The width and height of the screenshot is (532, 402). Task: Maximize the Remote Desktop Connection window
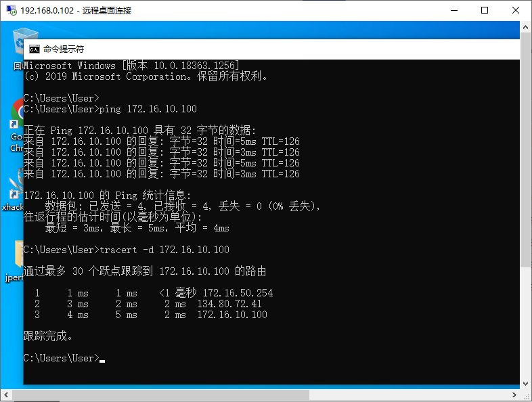[485, 11]
